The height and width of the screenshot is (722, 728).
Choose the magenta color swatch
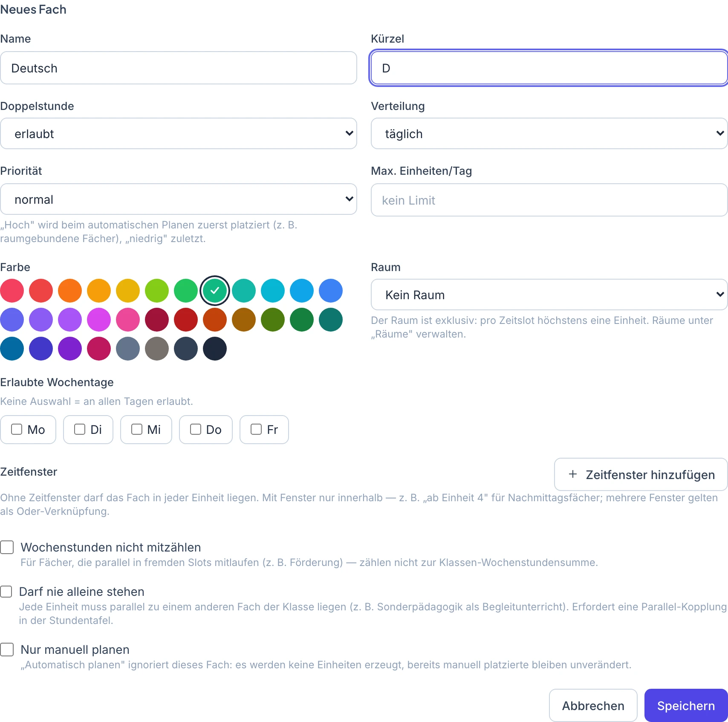click(x=99, y=320)
